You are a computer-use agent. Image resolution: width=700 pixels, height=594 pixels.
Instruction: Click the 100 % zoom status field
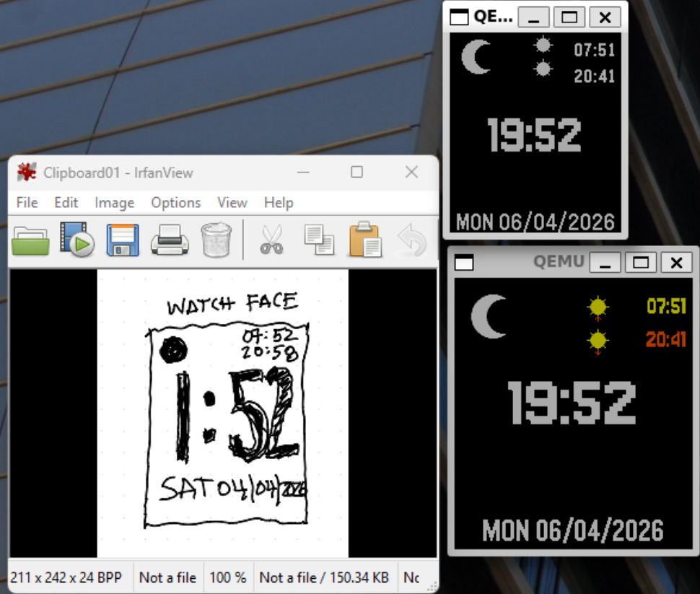click(228, 577)
